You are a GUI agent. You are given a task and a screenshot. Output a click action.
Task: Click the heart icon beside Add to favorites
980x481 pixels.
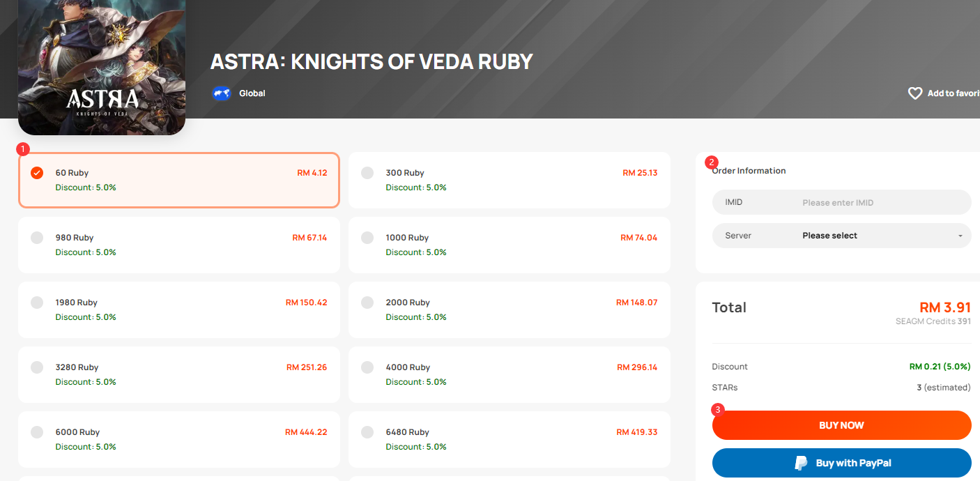(915, 93)
